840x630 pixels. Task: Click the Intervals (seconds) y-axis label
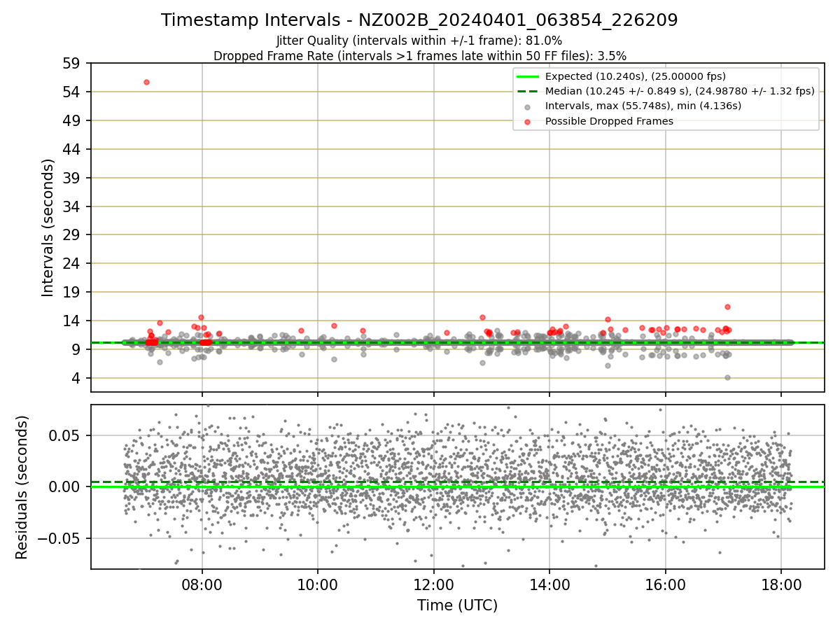(x=48, y=227)
